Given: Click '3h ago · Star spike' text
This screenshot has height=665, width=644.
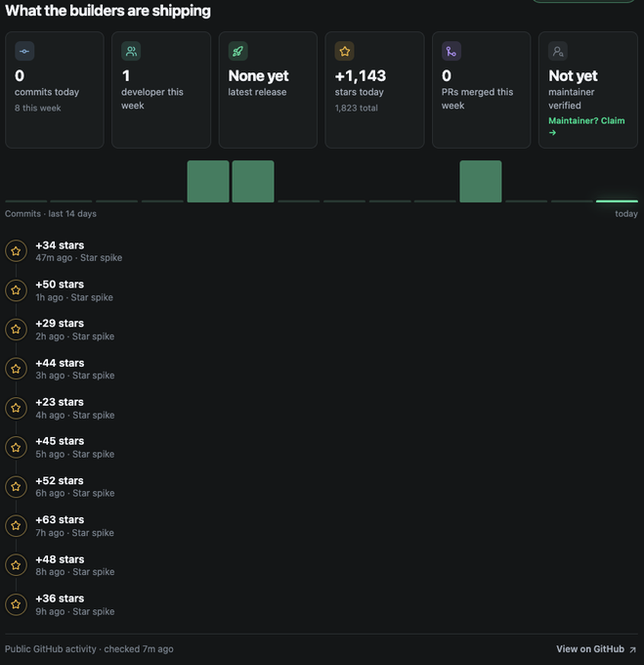Looking at the screenshot, I should click(x=75, y=376).
